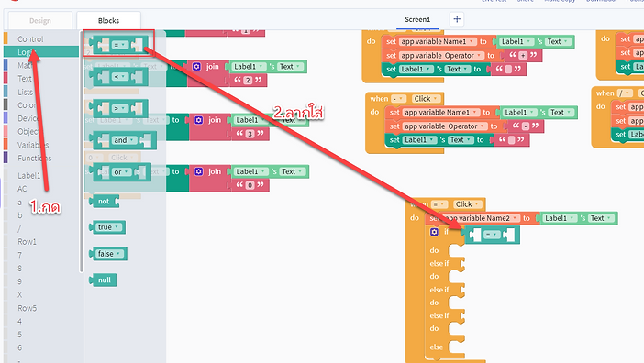Pick the "not" logic block
The width and height of the screenshot is (644, 363).
(x=105, y=201)
